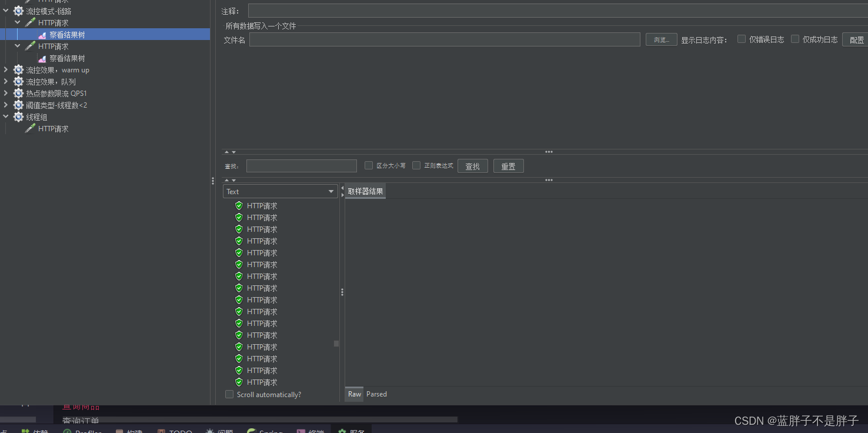Expand the 流控效果，队列 node
This screenshot has width=868, height=433.
6,81
